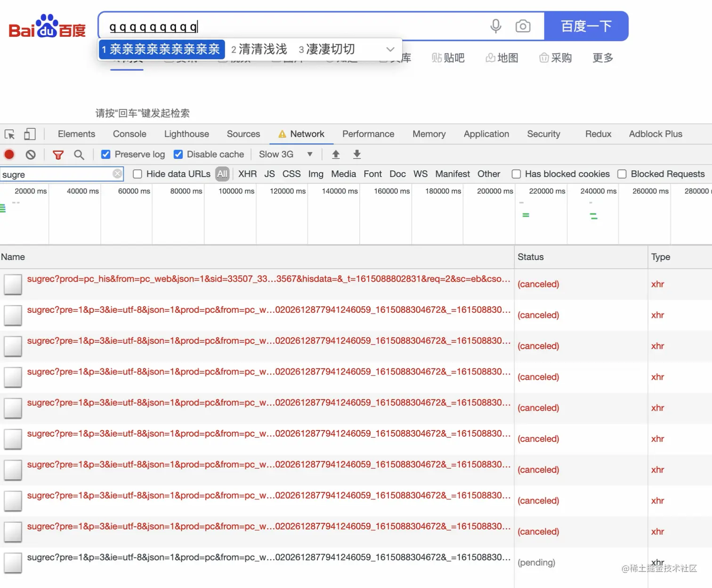Sort by Status column header
The image size is (712, 588).
tap(581, 257)
